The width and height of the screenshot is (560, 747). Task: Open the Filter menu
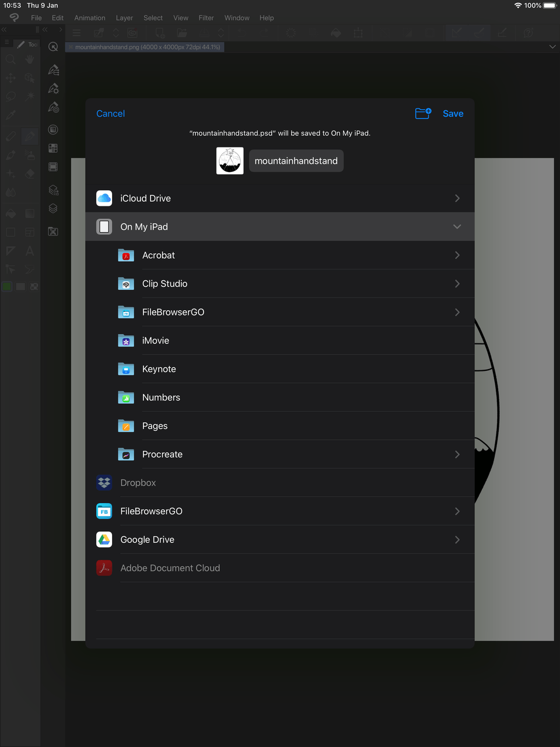click(x=206, y=18)
